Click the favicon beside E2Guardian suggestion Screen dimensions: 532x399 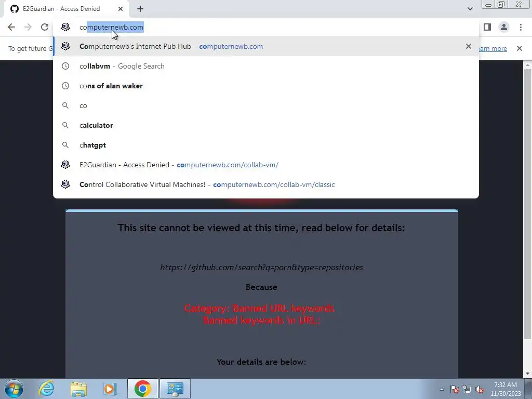tap(65, 165)
